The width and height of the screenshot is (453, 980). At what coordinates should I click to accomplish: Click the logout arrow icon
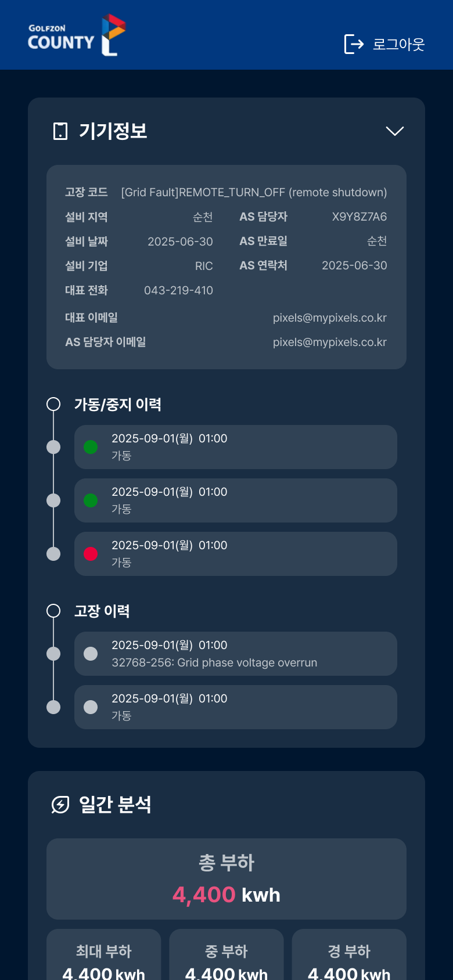pyautogui.click(x=354, y=44)
